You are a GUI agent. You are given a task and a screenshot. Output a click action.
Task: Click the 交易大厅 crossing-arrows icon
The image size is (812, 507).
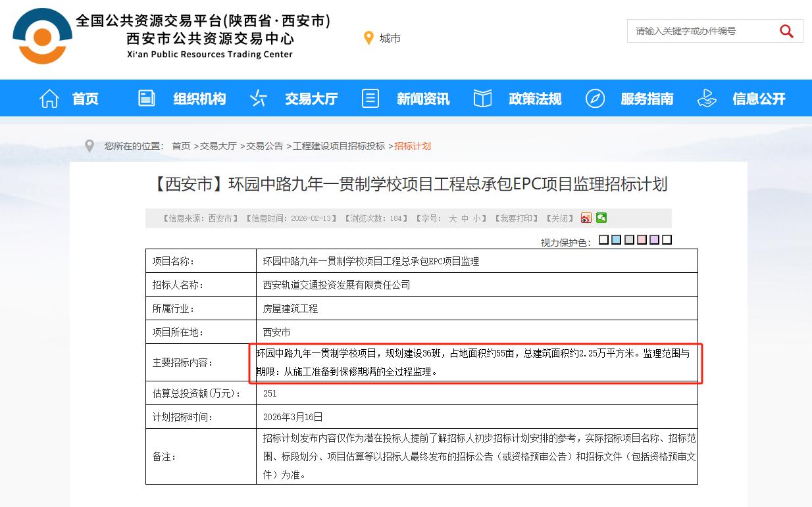point(257,97)
